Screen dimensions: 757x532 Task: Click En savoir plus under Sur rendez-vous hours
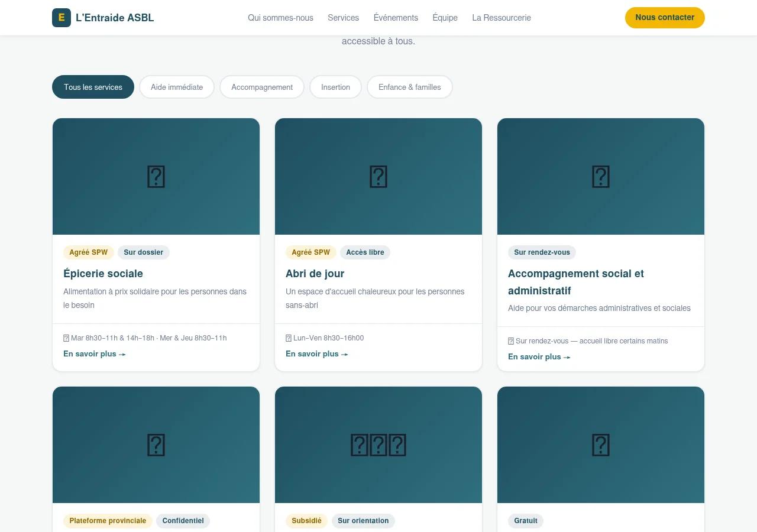click(539, 357)
